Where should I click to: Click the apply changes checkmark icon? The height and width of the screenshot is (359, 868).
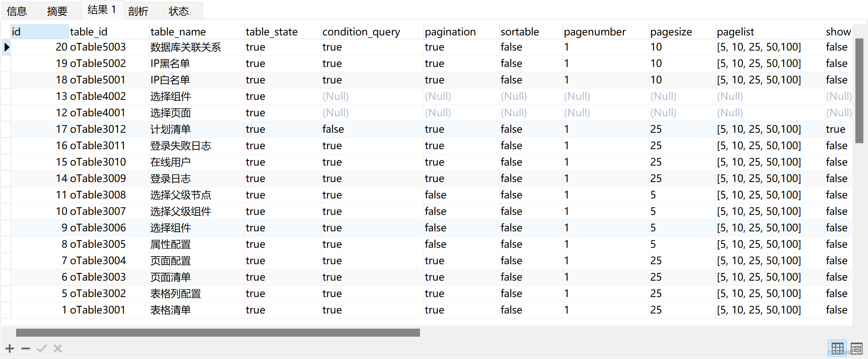point(42,348)
